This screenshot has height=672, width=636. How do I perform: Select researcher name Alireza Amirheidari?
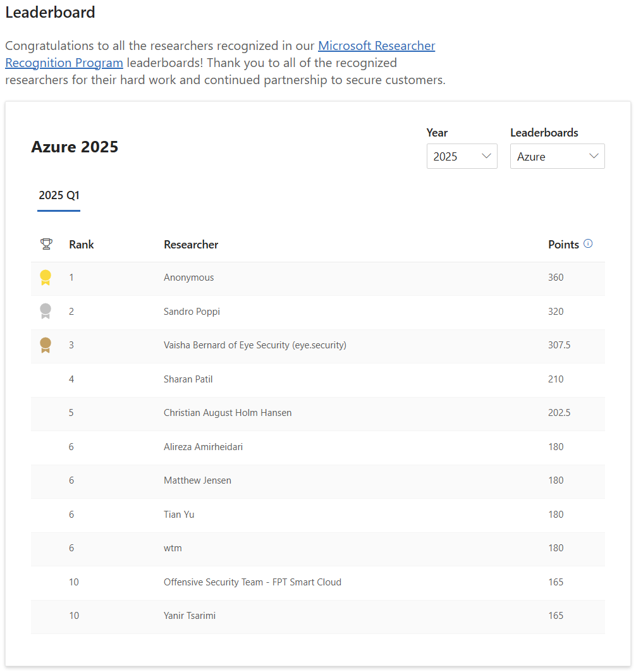click(x=203, y=447)
